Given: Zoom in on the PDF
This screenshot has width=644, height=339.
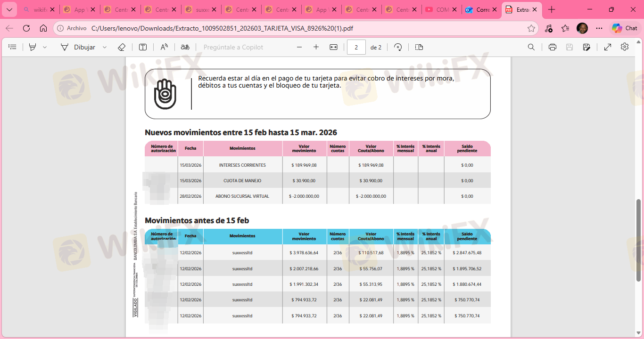Looking at the screenshot, I should (316, 47).
